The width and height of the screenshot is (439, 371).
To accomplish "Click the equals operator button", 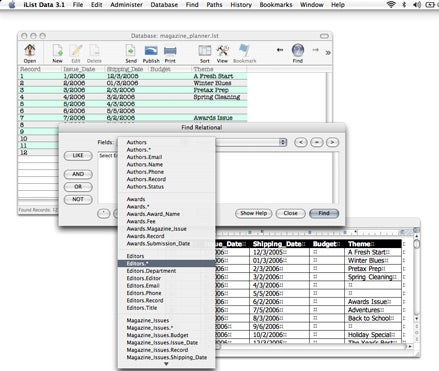I will [x=317, y=142].
